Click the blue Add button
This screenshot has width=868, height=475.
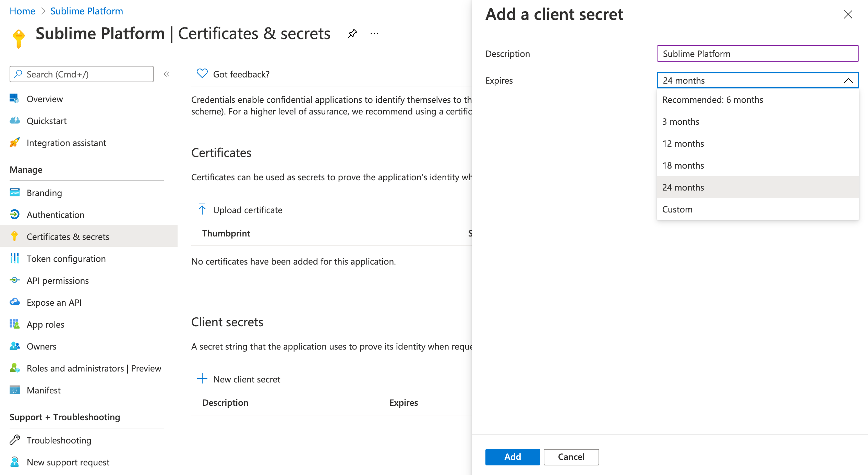(512, 457)
